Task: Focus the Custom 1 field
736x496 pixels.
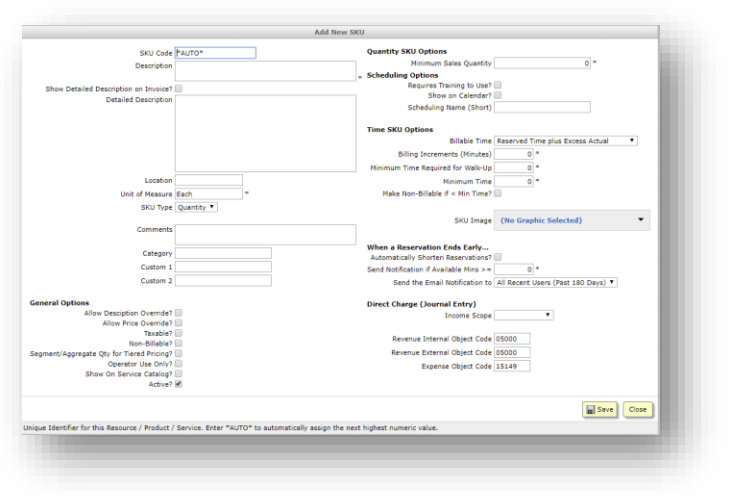Action: tap(223, 267)
